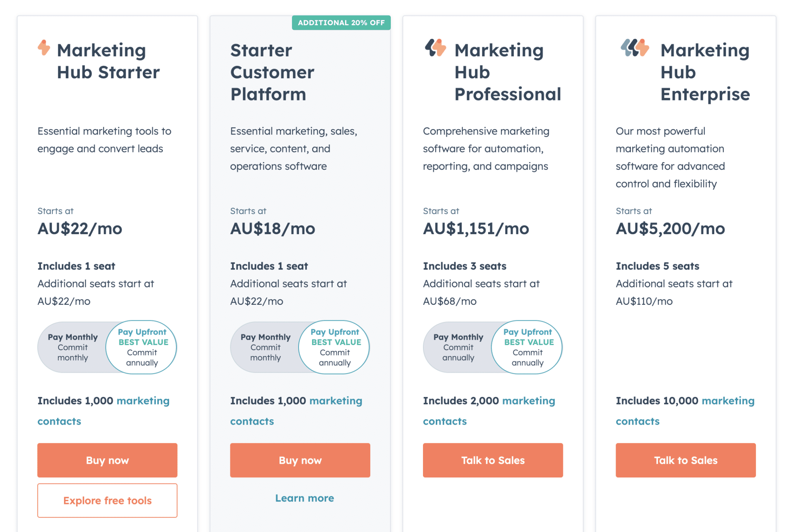
Task: Click Buy now under Marketing Hub Starter
Action: [x=107, y=460]
